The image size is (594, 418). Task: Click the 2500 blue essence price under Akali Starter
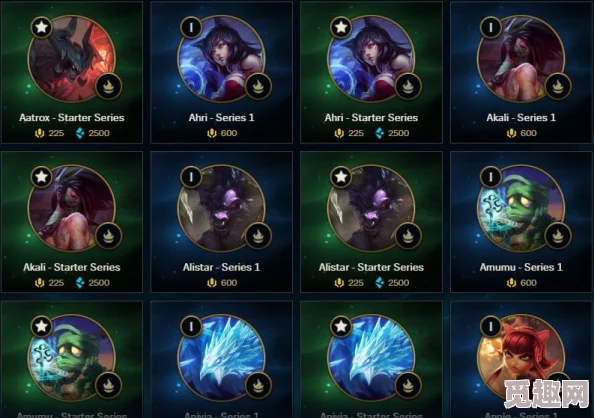tap(99, 283)
